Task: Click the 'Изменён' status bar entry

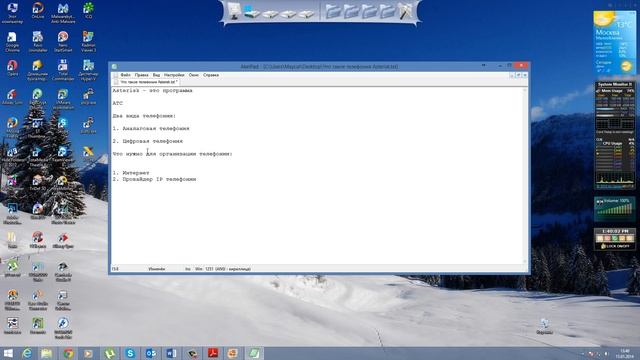Action: coord(157,269)
